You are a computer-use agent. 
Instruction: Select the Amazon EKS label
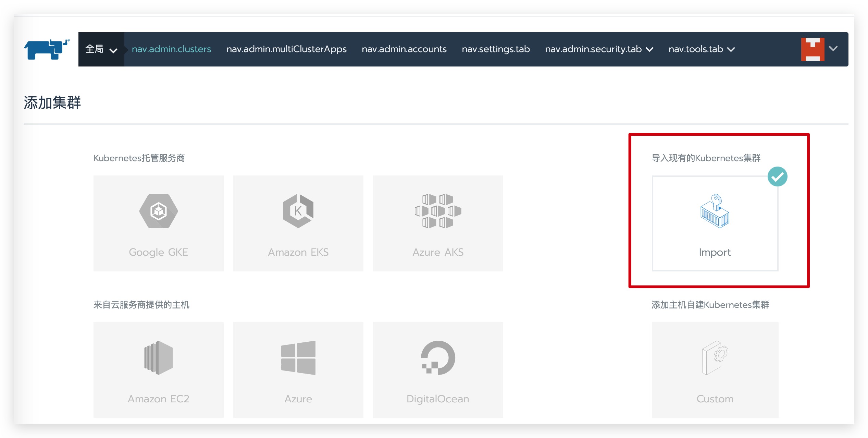coord(298,252)
